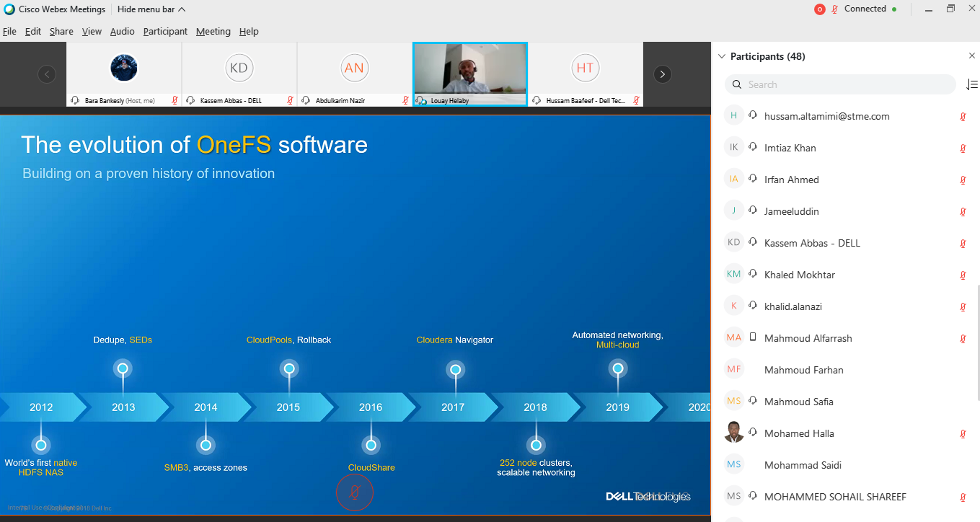Click the Cisco Webex Meetings app logo
This screenshot has width=980, height=522.
click(9, 9)
